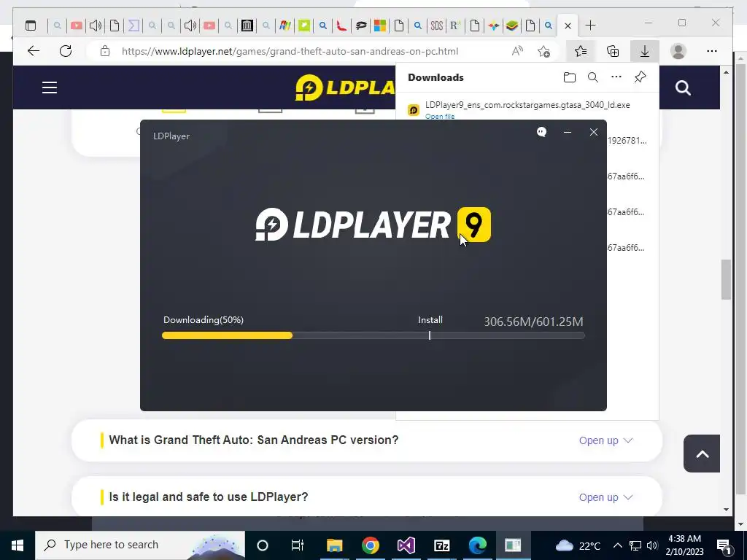Viewport: 747px width, 560px height.
Task: Switch to the SDS tab
Action: pos(436,26)
